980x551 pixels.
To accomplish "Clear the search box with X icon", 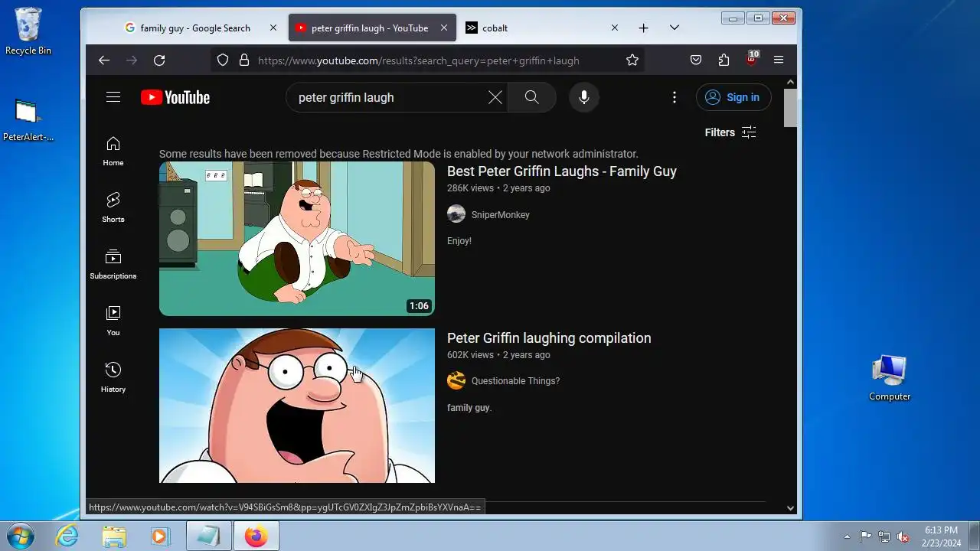I will tap(495, 97).
